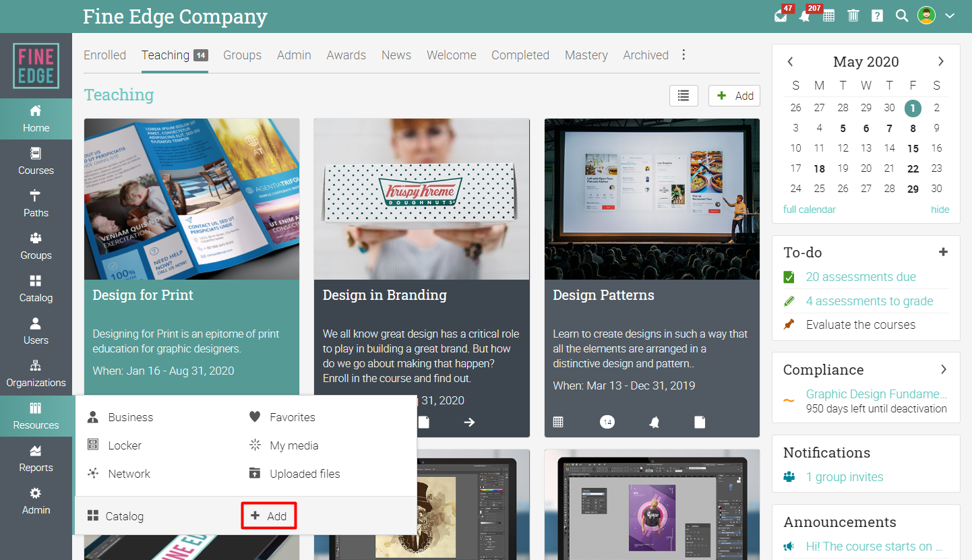Open the more tabs vertical dots menu
The width and height of the screenshot is (972, 560).
(684, 55)
